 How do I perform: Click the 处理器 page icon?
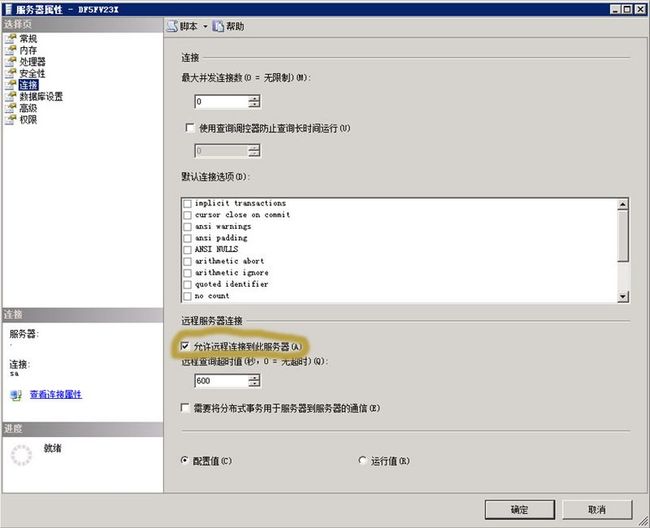tap(11, 62)
